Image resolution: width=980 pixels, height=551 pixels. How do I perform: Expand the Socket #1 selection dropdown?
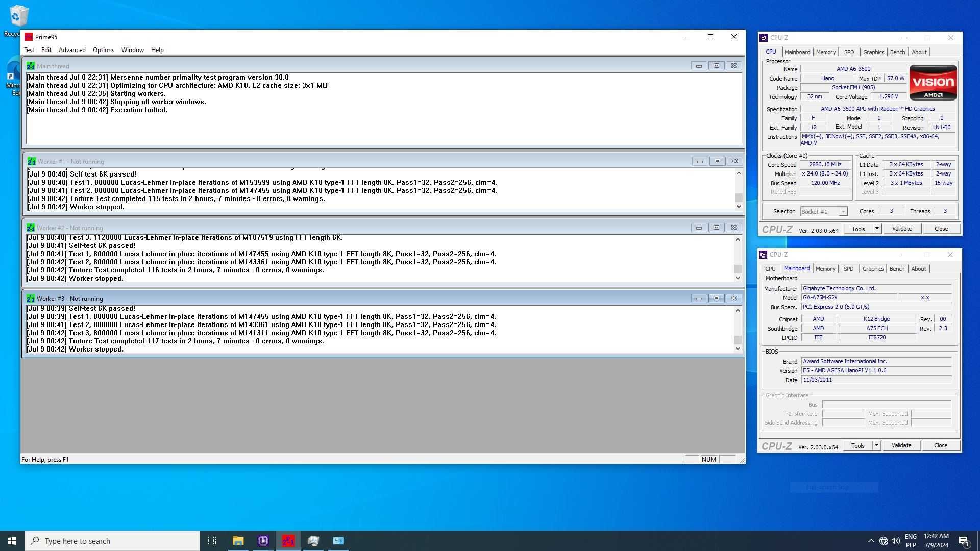[x=843, y=212]
